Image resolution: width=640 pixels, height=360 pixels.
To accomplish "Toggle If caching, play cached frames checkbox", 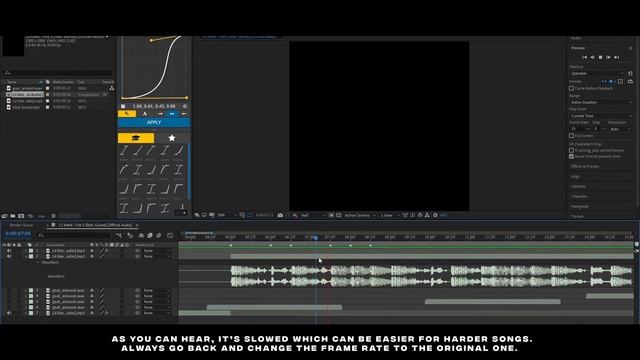I will pyautogui.click(x=571, y=150).
